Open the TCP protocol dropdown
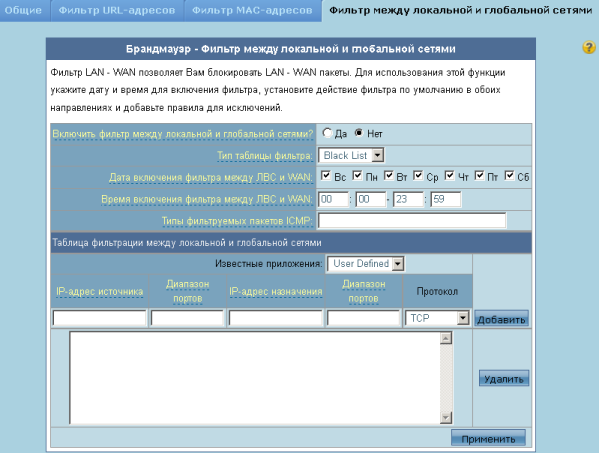Image resolution: width=599 pixels, height=453 pixels. coord(437,318)
